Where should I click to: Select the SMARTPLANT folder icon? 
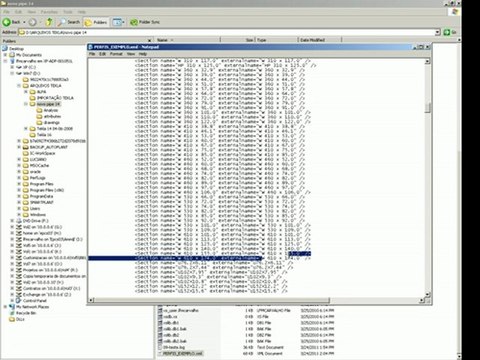(26, 202)
